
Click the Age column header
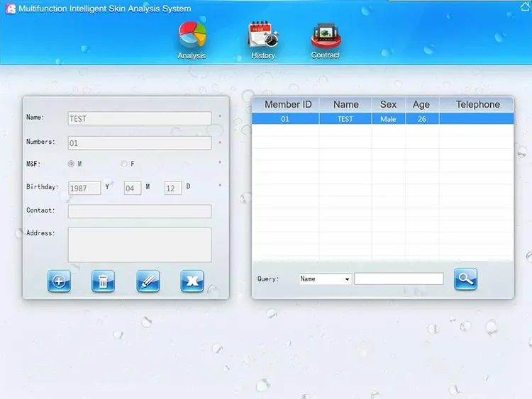421,104
